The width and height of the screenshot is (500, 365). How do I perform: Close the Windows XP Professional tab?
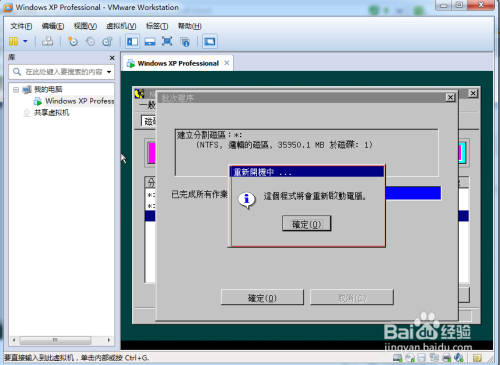[227, 63]
